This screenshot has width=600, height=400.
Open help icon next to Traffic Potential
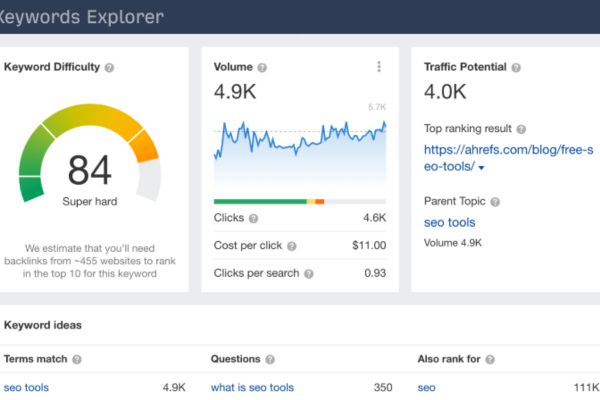pos(516,68)
